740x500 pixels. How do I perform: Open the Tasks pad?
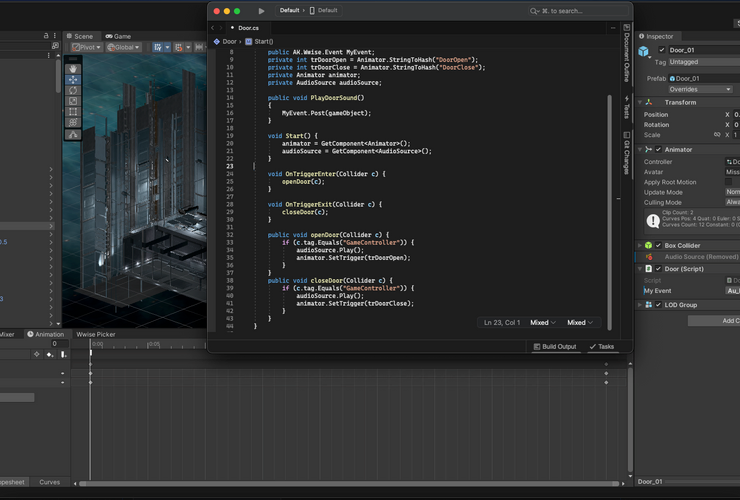602,347
